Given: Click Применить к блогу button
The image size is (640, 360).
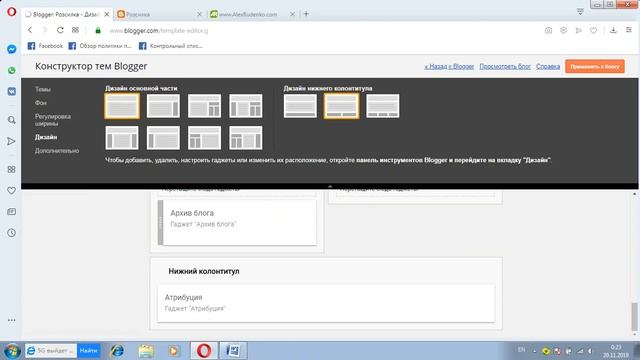Looking at the screenshot, I should (x=595, y=67).
